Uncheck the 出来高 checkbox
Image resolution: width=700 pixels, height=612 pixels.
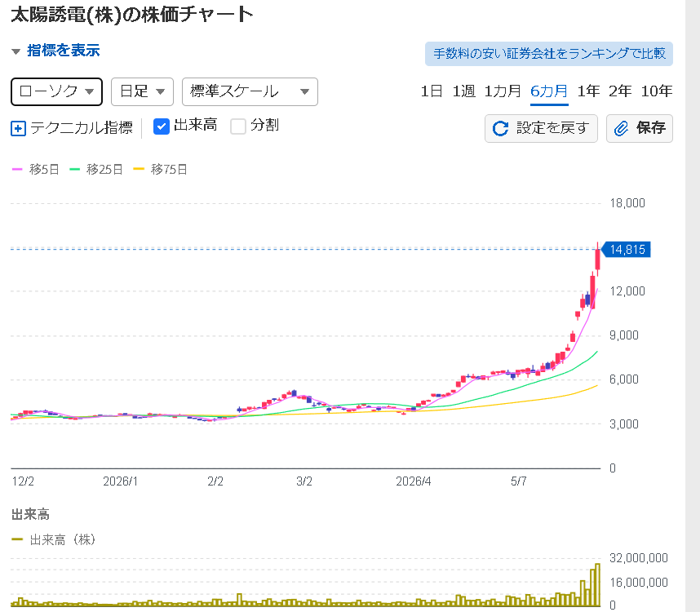[x=162, y=126]
